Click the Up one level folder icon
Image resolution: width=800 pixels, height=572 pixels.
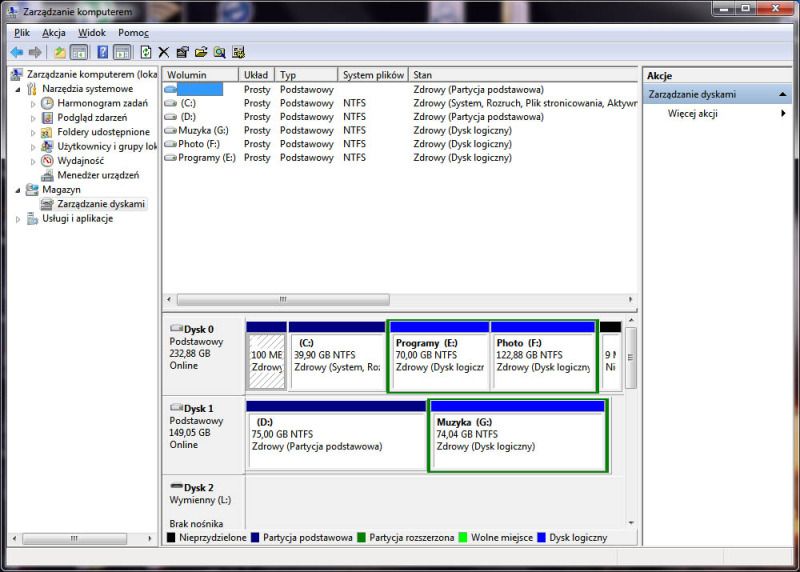click(x=60, y=52)
